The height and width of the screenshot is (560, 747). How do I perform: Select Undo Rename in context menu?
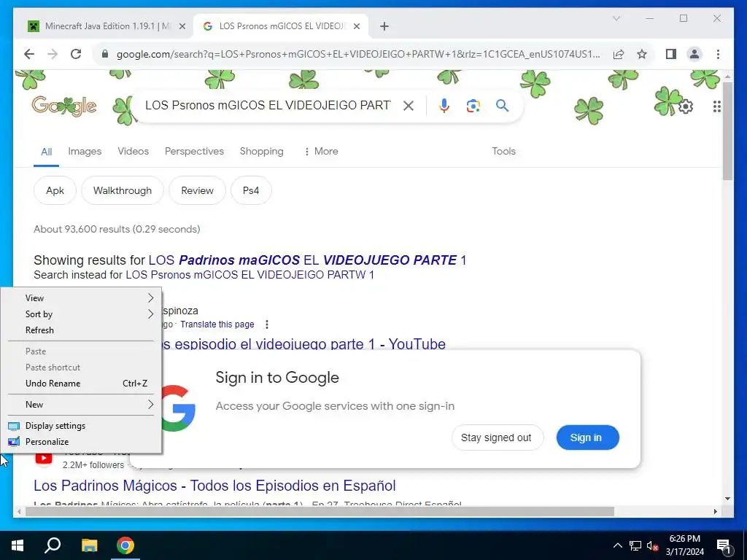click(81, 384)
